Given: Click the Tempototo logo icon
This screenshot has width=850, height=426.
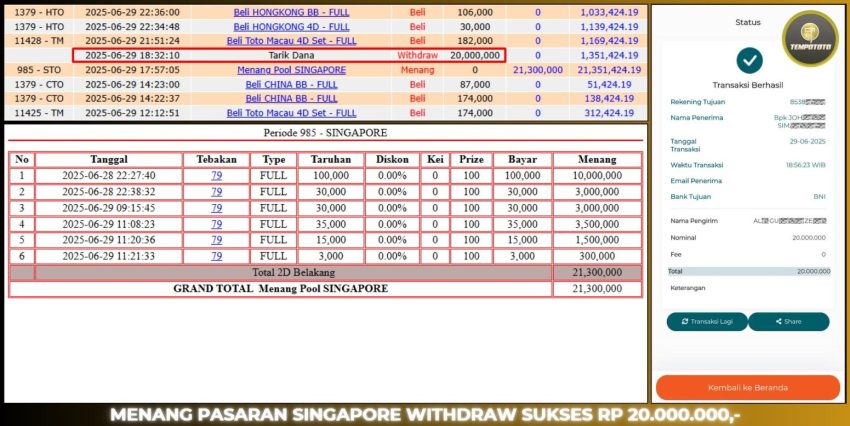Looking at the screenshot, I should point(810,38).
